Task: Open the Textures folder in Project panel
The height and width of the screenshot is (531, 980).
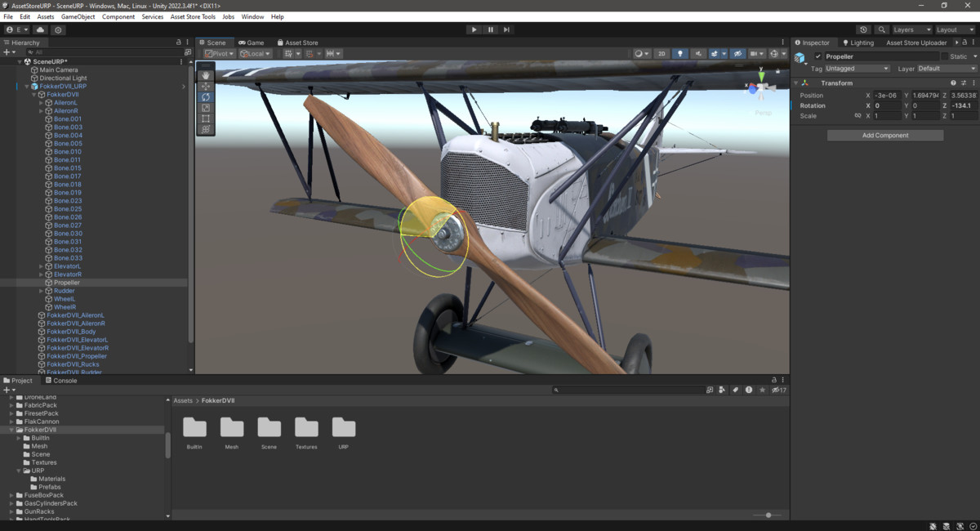Action: pyautogui.click(x=306, y=429)
